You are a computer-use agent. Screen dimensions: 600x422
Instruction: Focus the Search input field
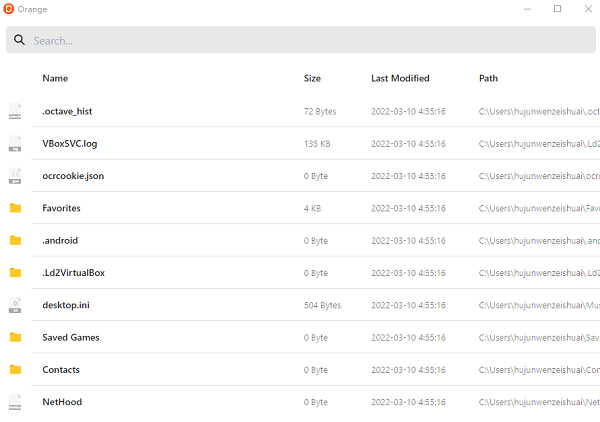click(x=300, y=40)
